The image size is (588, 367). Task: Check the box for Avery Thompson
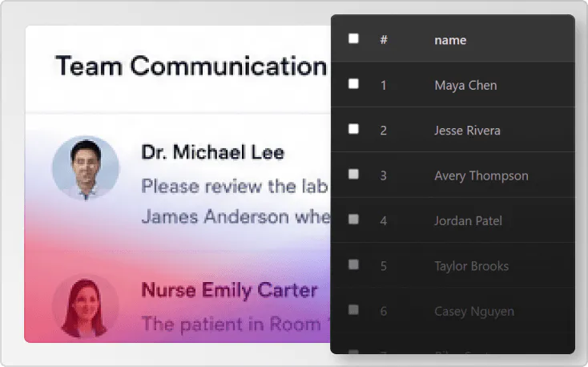tap(353, 174)
